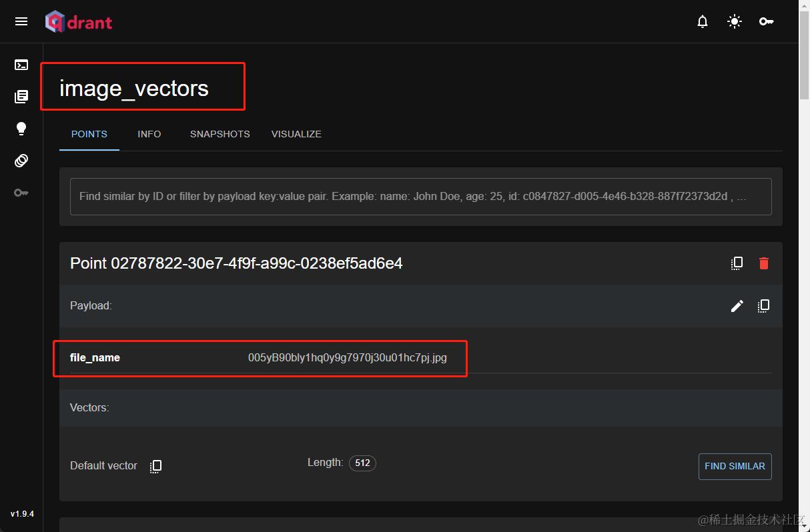This screenshot has width=810, height=532.
Task: Click the Point 02787822-30e7-4f9f-a99c-0238ef5ad6e4 title
Action: [x=236, y=263]
